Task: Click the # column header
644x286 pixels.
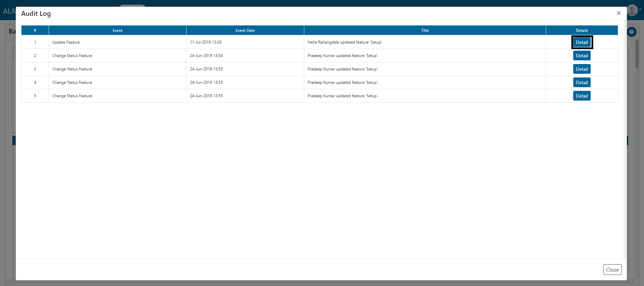Action: point(35,31)
